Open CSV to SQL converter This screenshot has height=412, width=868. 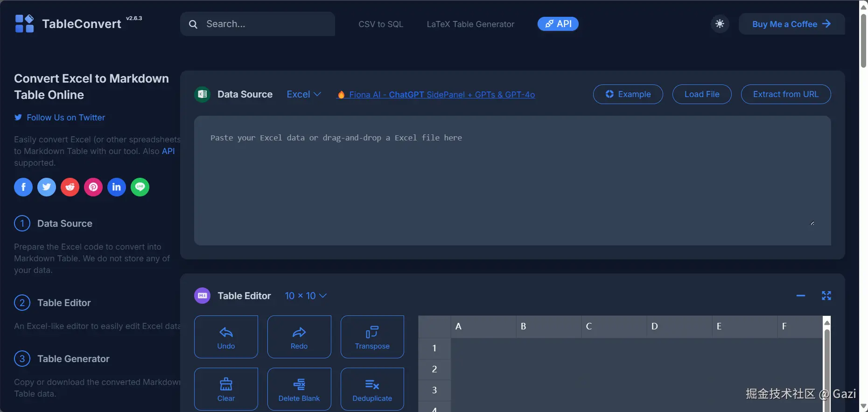pyautogui.click(x=381, y=24)
